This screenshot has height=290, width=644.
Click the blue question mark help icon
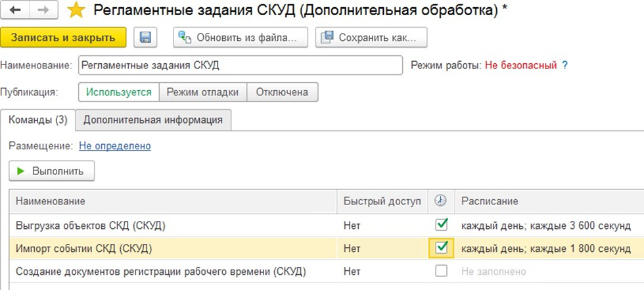[x=564, y=66]
